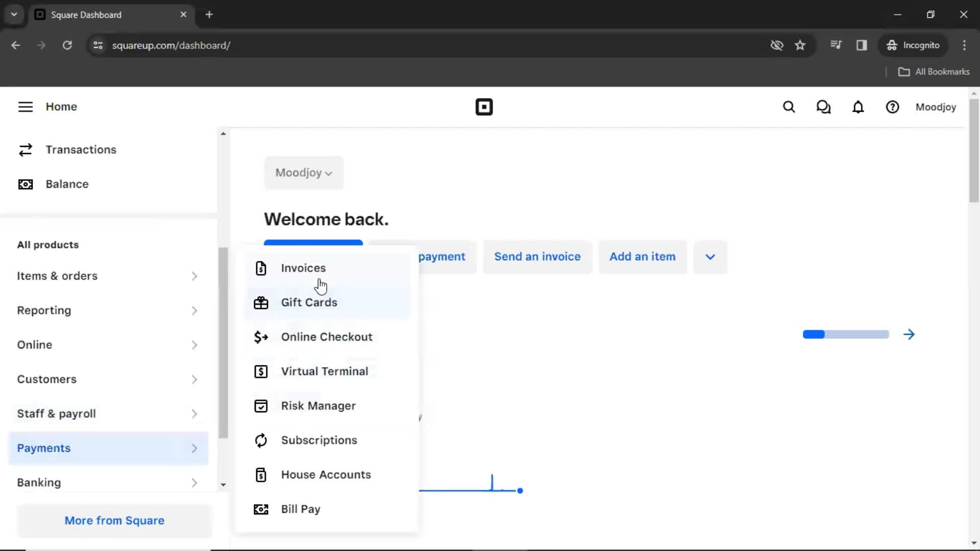Select the Virtual Terminal icon
The width and height of the screenshot is (980, 551).
click(x=261, y=371)
